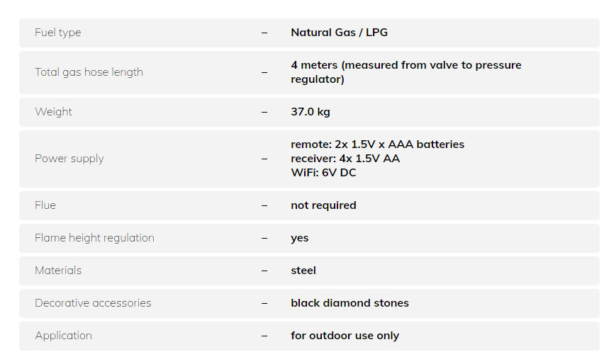This screenshot has width=616, height=364.
Task: Click the Weight row label
Action: pos(53,112)
